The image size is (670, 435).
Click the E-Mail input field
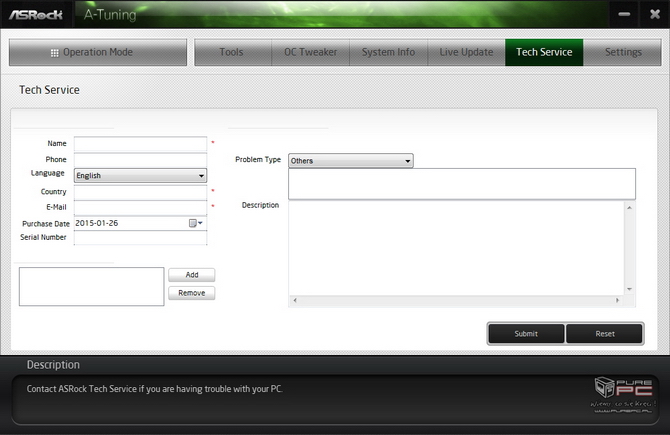141,208
